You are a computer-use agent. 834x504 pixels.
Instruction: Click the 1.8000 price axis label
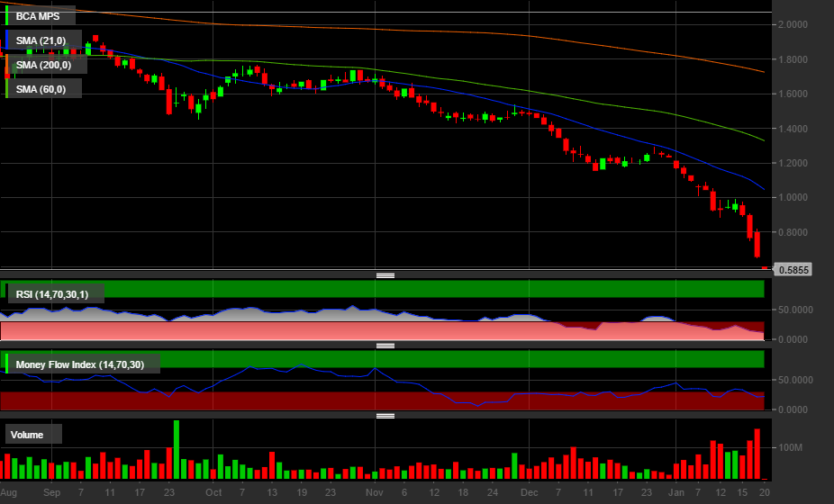point(793,59)
